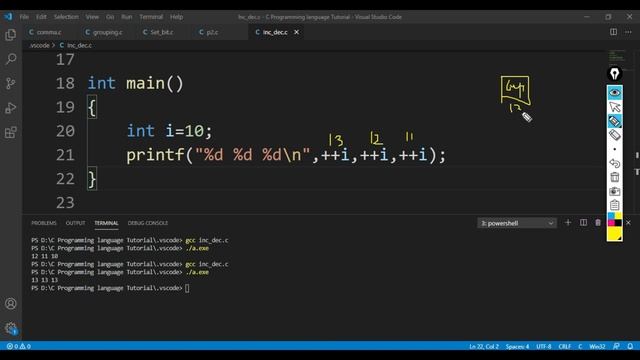
Task: Kill the terminal with trash icon
Action: point(598,222)
